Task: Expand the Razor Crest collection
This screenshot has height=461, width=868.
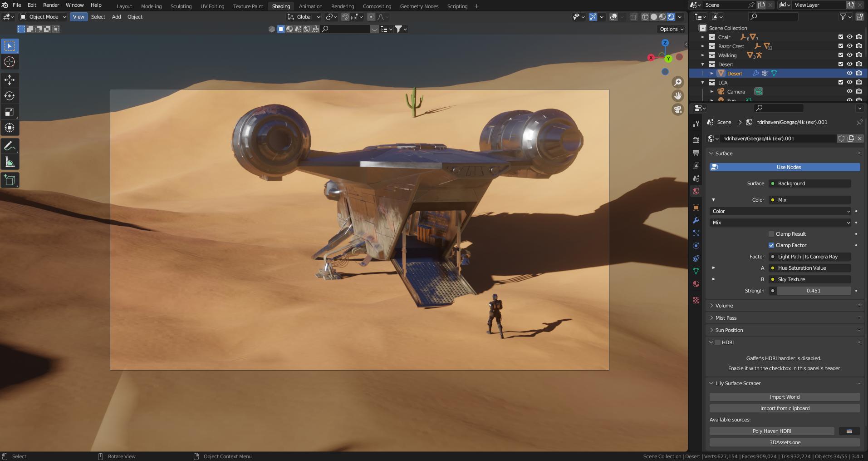Action: point(703,46)
